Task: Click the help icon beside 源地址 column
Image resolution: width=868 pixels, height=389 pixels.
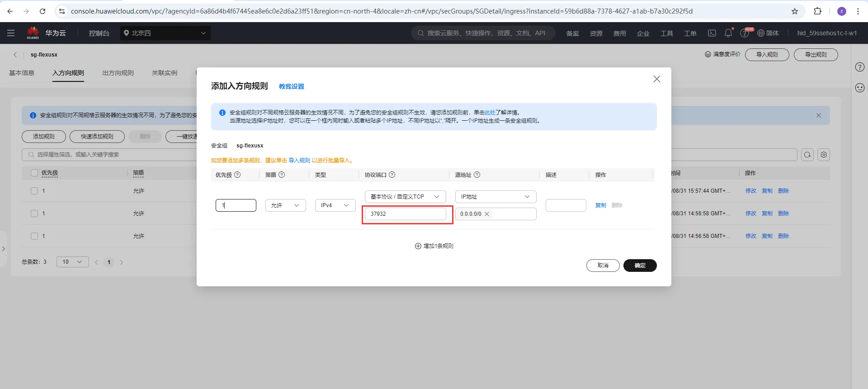Action: (477, 175)
